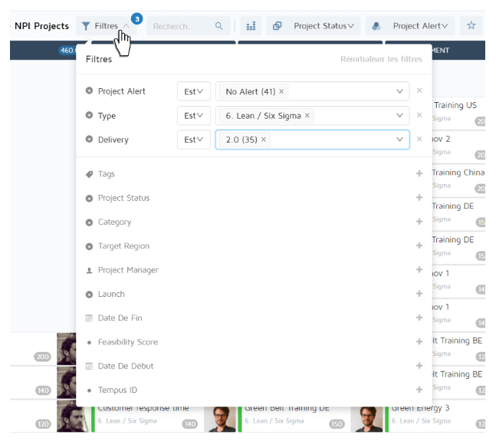Add the Feasibility Score filter
The height and width of the screenshot is (448, 496).
(419, 342)
